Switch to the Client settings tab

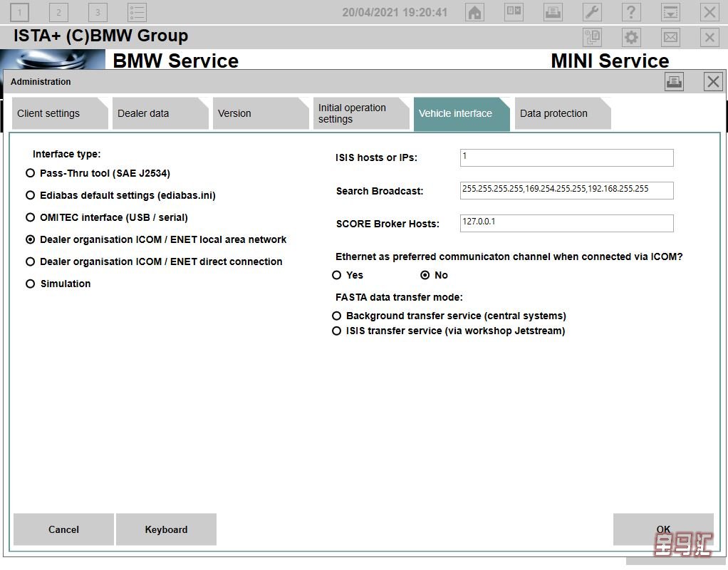[59, 113]
